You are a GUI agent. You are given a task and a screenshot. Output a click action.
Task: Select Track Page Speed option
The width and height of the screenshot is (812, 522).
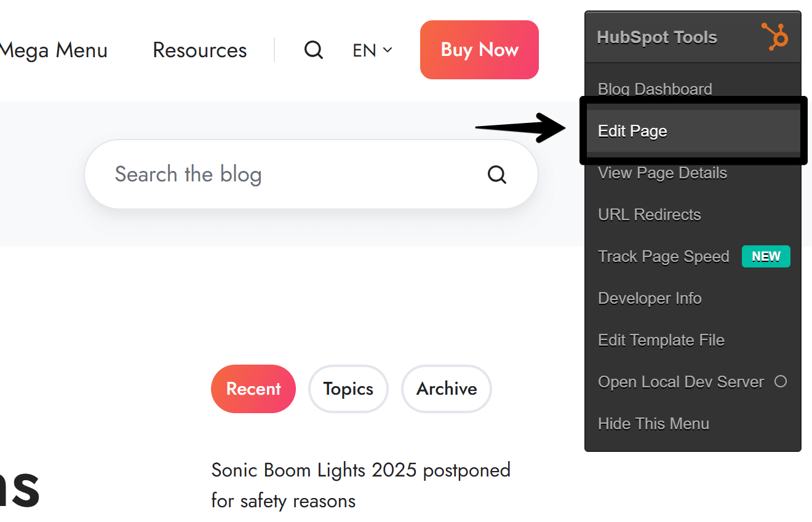tap(663, 256)
